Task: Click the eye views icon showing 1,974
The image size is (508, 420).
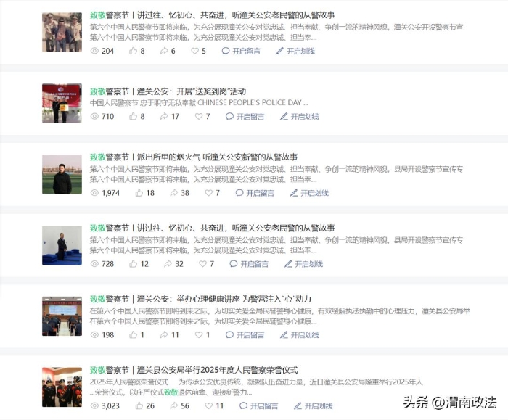Action: coord(94,193)
